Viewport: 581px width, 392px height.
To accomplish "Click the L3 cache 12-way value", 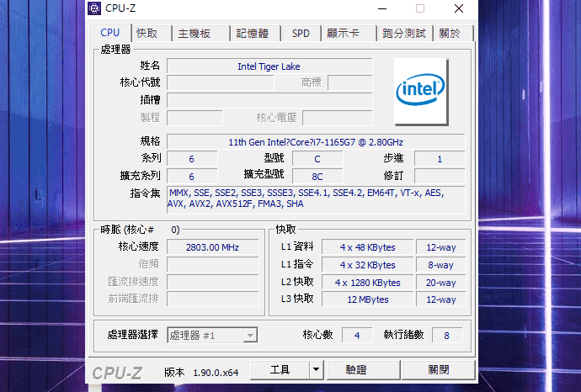I will pyautogui.click(x=440, y=299).
